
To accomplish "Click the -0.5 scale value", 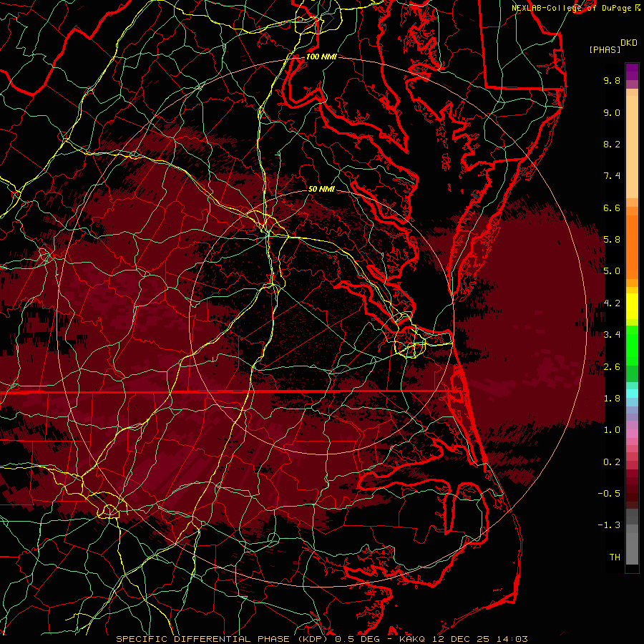I will (609, 494).
